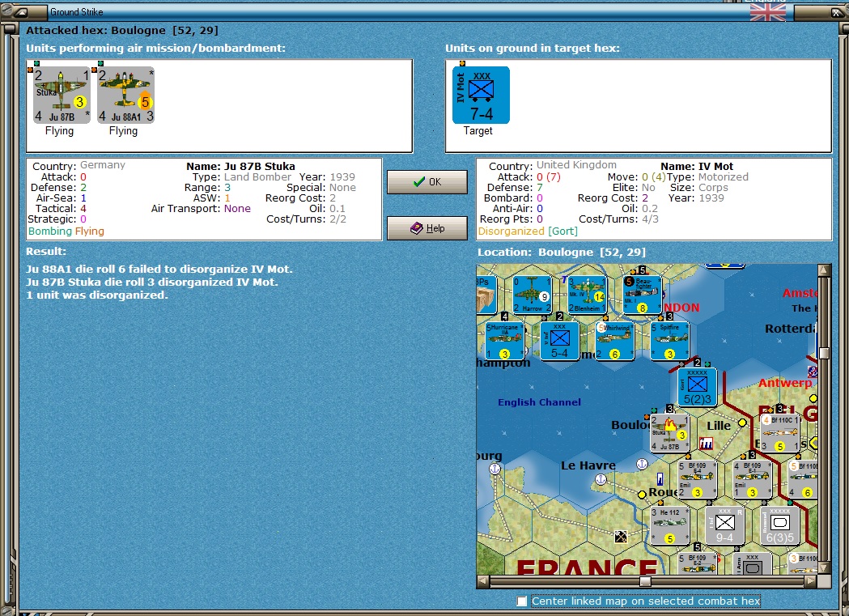The width and height of the screenshot is (849, 616).
Task: Click the 'Ju 87B Stuka die roll 3' result line
Action: pyautogui.click(x=152, y=282)
